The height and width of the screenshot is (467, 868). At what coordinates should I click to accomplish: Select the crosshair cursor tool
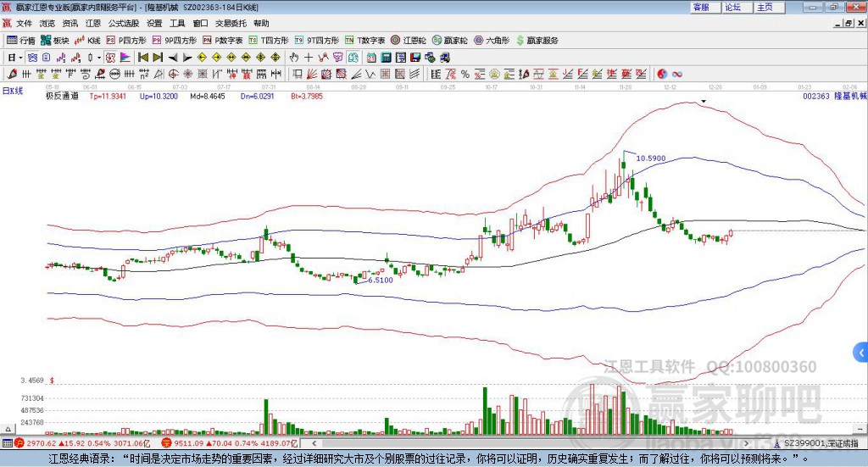pyautogui.click(x=309, y=58)
